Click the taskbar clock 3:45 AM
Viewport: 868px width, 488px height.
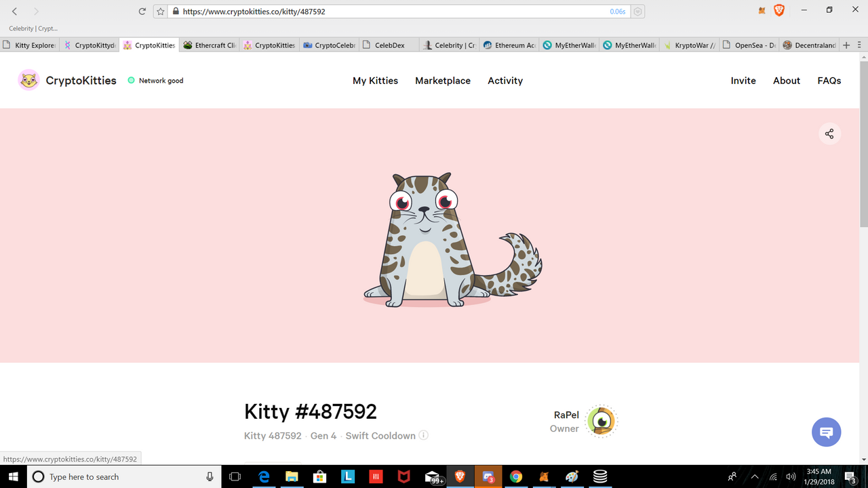(818, 476)
